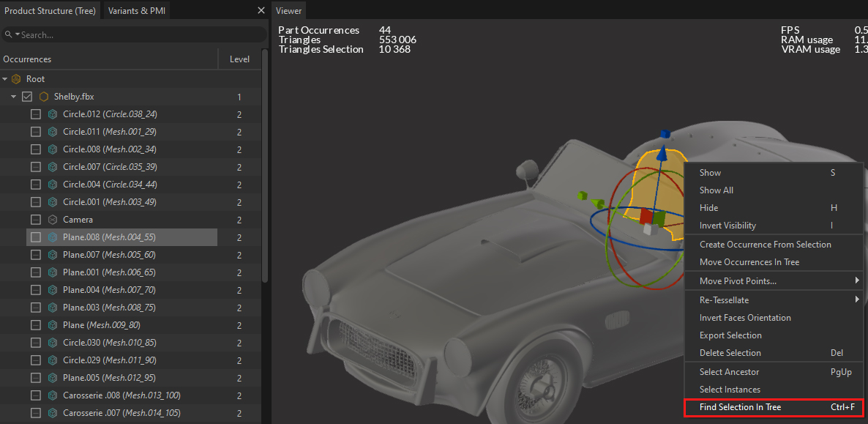
Task: Click the mesh icon next to Circle.012
Action: pyautogui.click(x=52, y=114)
